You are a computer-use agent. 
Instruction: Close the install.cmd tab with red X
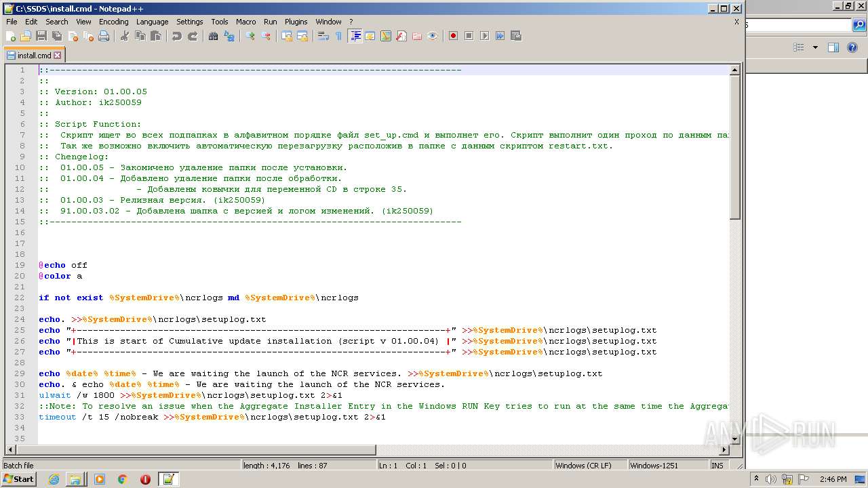[58, 56]
